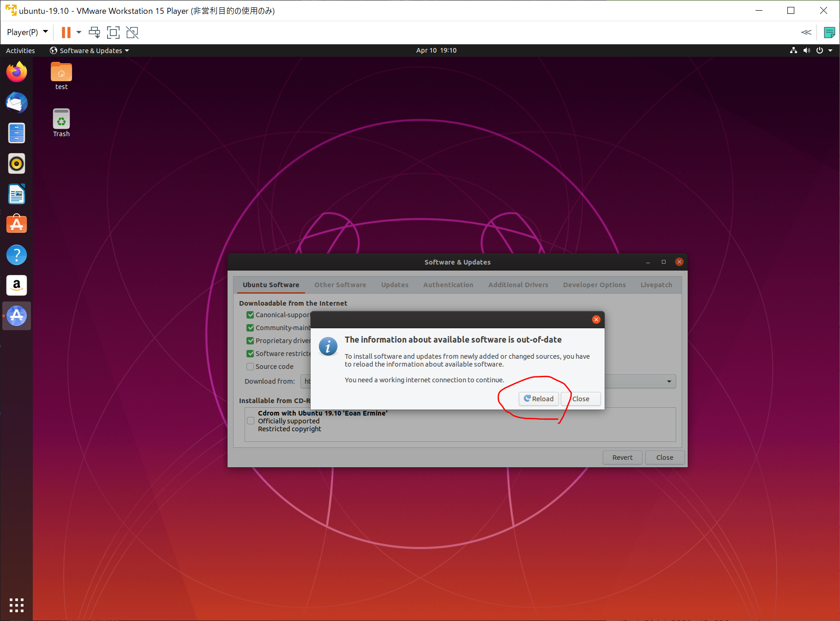Screen dimensions: 840x621
Task: Switch to the Updates tab
Action: coord(395,285)
